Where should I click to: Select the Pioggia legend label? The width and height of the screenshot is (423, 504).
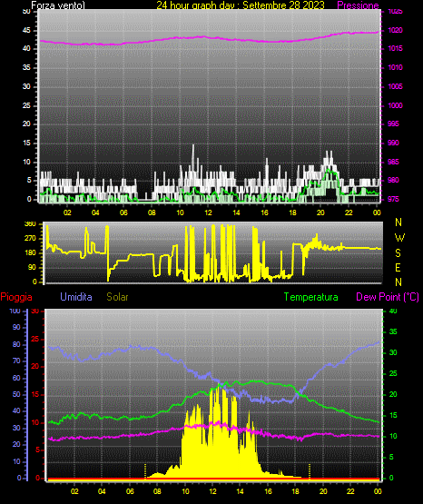click(16, 297)
